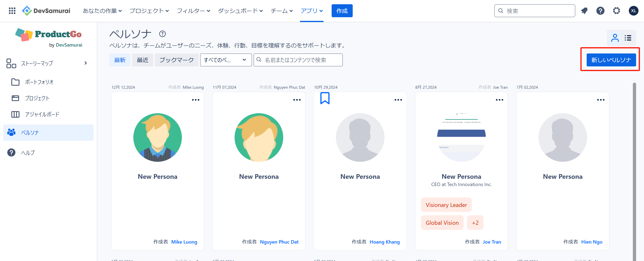Open the すべてのペ... dropdown
Image resolution: width=644 pixels, height=261 pixels.
tap(225, 60)
